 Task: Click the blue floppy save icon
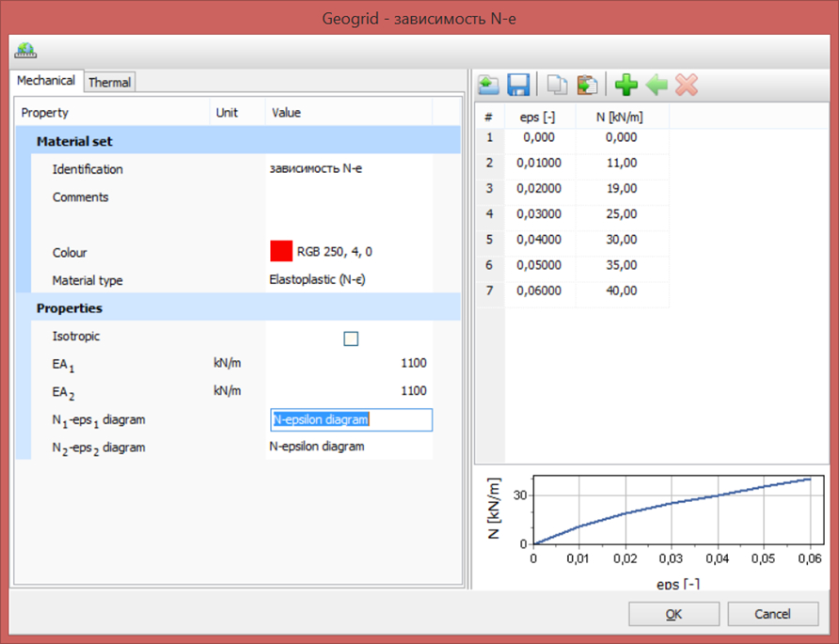(x=518, y=86)
